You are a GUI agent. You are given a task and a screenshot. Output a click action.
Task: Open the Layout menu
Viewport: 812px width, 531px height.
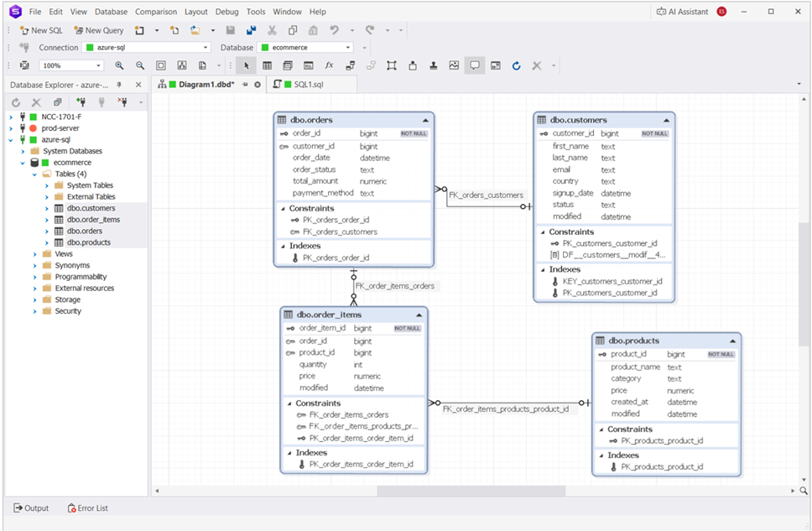(195, 12)
